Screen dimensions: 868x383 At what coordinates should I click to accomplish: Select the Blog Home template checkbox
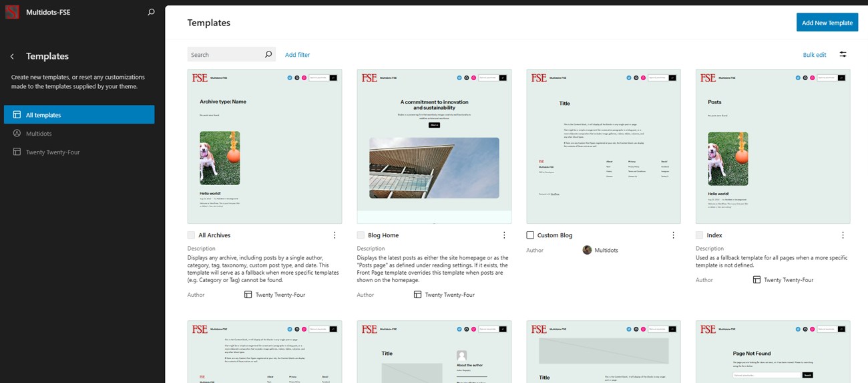[x=361, y=235]
